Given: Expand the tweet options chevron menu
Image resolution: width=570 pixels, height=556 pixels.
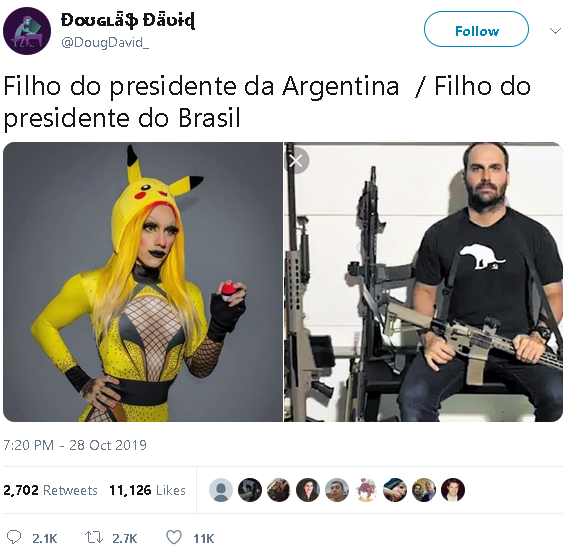Looking at the screenshot, I should click(555, 31).
